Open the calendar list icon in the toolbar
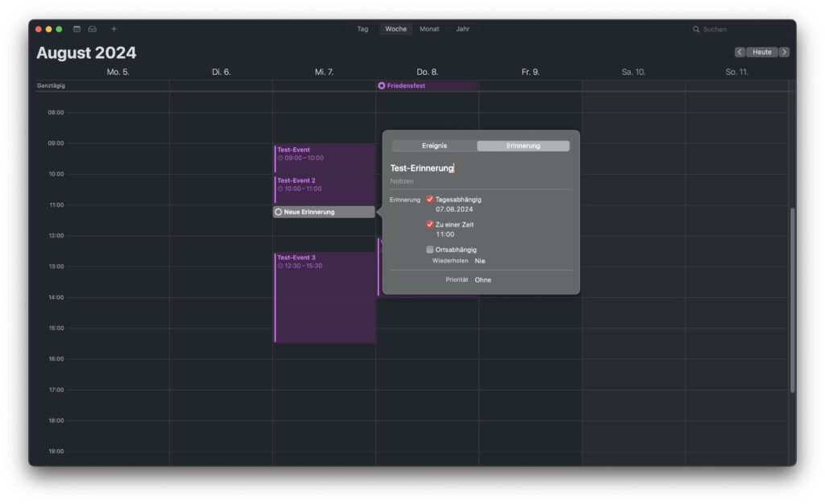 76,28
